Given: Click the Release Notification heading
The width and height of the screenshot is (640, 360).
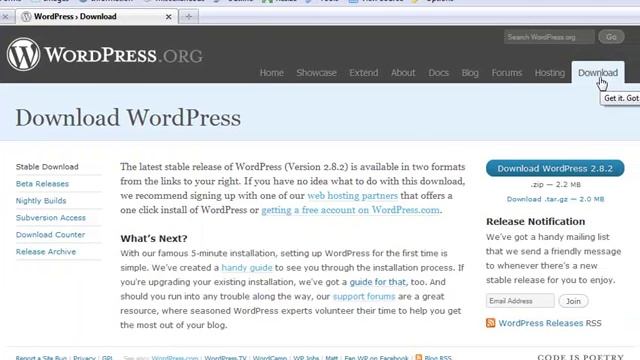Looking at the screenshot, I should point(535,221).
